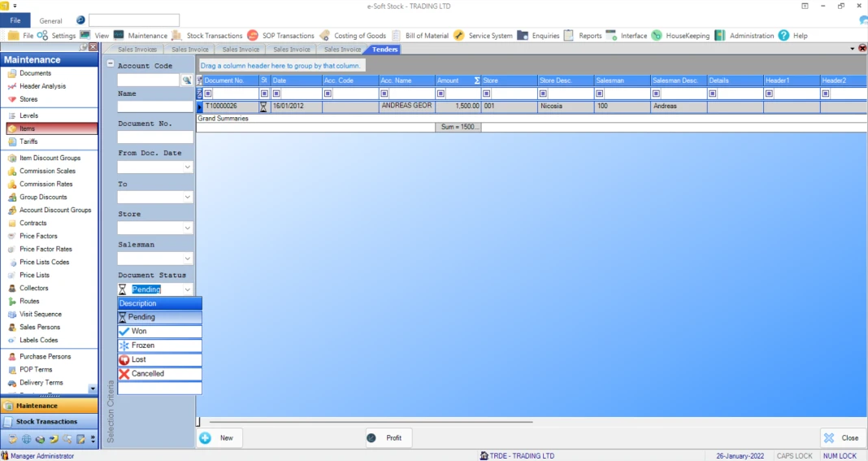868x461 pixels.
Task: Open Contracts in the sidebar
Action: point(33,223)
